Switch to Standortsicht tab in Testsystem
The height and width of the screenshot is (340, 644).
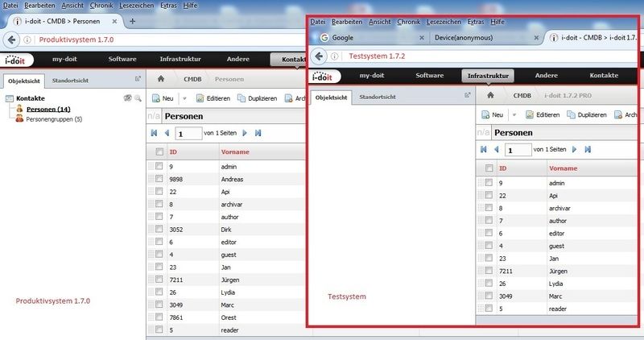point(378,97)
